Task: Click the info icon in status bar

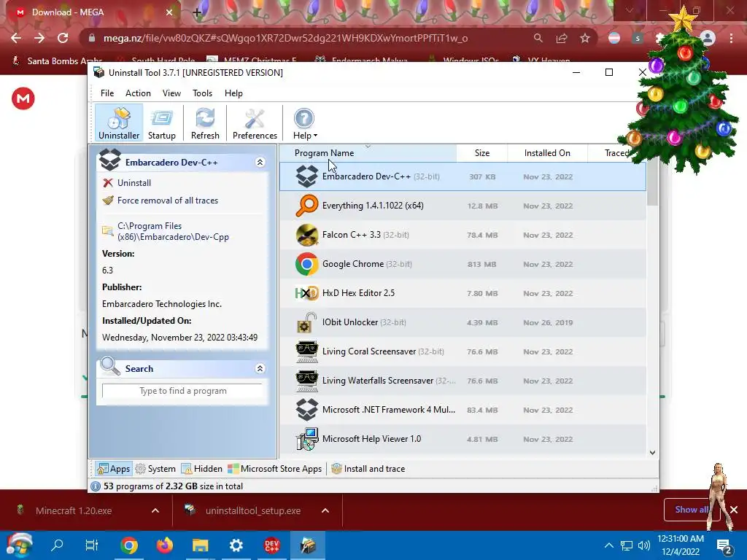Action: (96, 486)
